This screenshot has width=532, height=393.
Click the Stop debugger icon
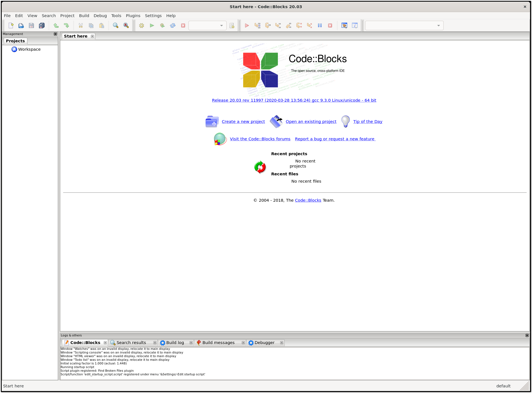tap(330, 25)
